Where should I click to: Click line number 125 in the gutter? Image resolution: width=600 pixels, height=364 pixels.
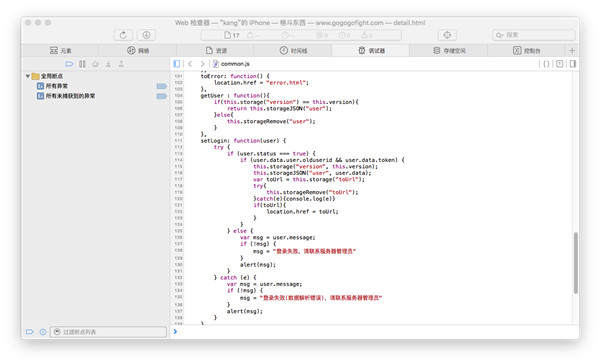click(x=178, y=231)
